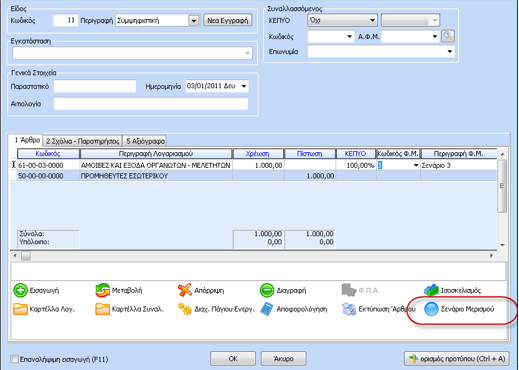Click the Πίστωση 1.000,00 cell in second row
The height and width of the screenshot is (370, 519).
point(310,176)
